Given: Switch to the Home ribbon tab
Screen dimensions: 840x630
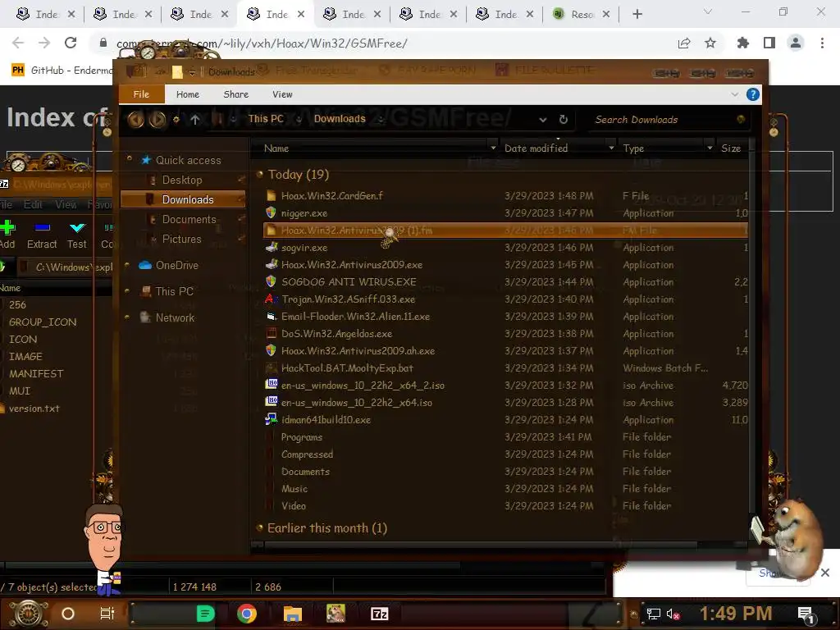Looking at the screenshot, I should tap(188, 94).
